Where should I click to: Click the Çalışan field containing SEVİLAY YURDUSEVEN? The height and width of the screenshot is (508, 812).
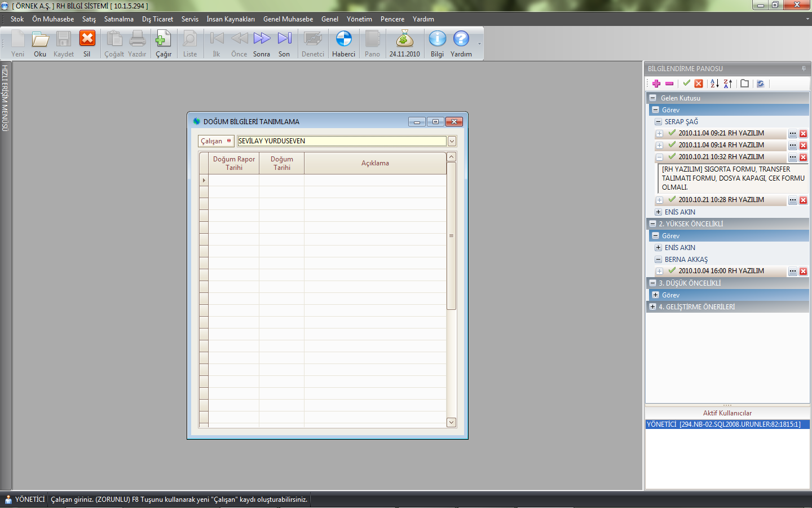pos(341,141)
